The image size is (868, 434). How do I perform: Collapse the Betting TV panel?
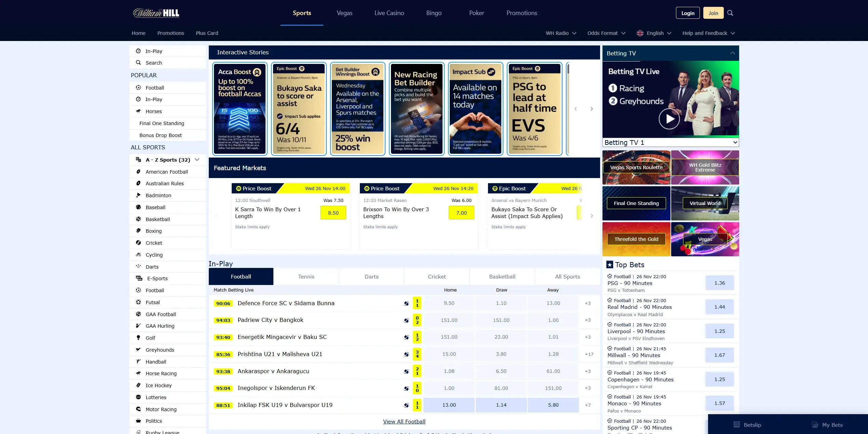coord(732,53)
